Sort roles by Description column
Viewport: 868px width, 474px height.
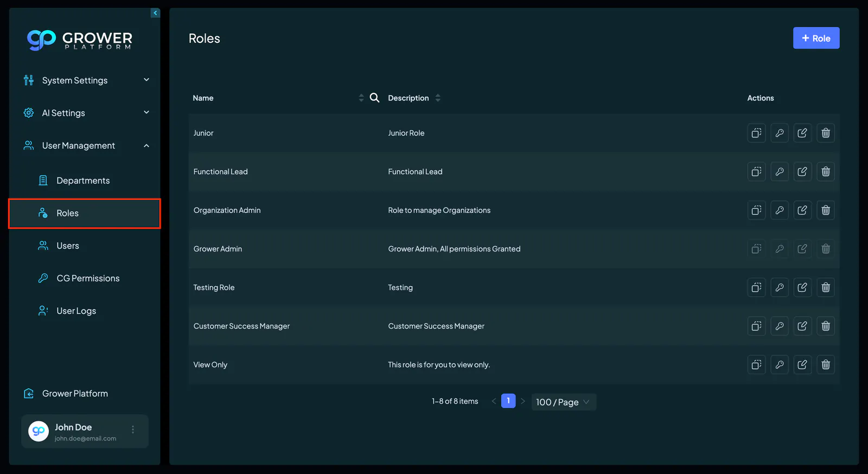(x=438, y=98)
